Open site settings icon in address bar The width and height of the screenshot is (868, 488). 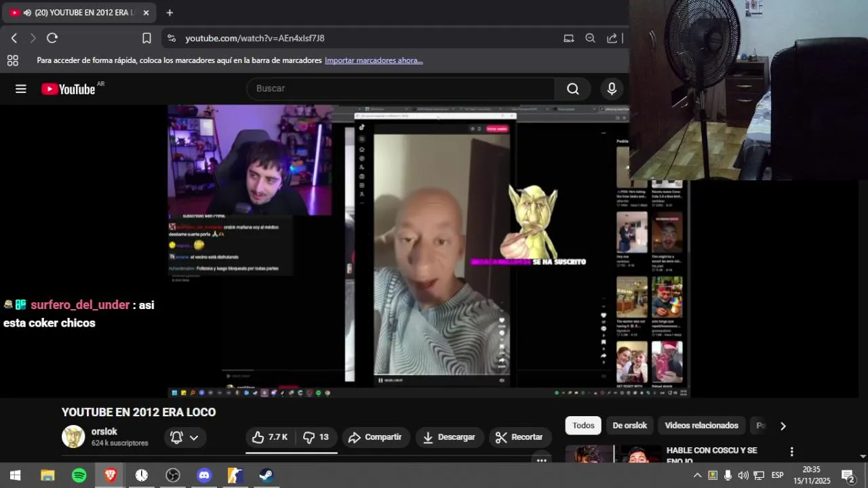pos(172,38)
